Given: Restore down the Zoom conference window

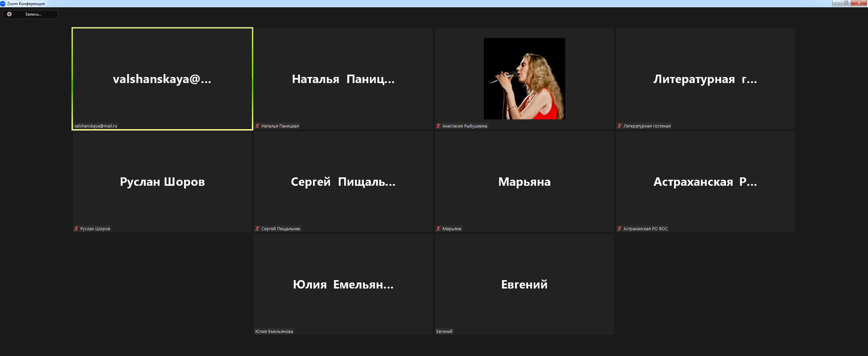Looking at the screenshot, I should [x=846, y=3].
